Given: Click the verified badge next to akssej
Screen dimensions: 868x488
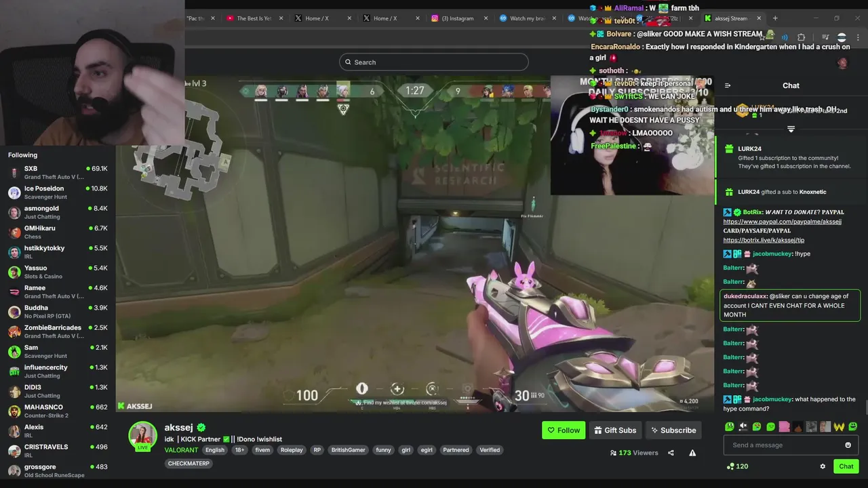Looking at the screenshot, I should click(x=201, y=428).
